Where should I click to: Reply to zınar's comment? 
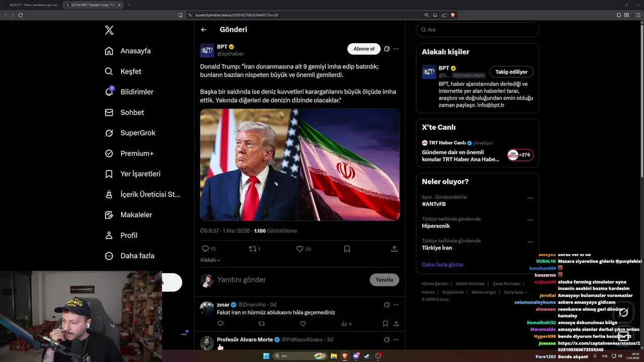220,324
